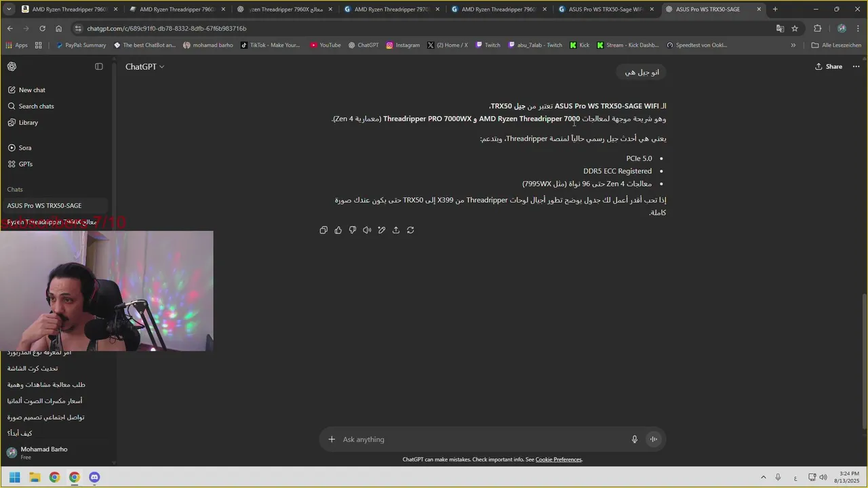Switch to the ASUS Pro WS TRX50-Sage WIFI tab

point(606,9)
